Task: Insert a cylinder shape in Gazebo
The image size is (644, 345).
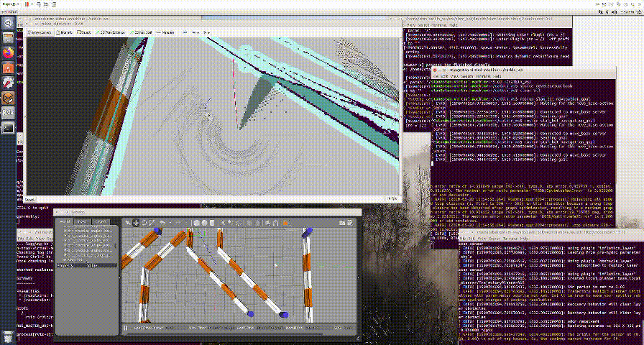Action: (212, 223)
